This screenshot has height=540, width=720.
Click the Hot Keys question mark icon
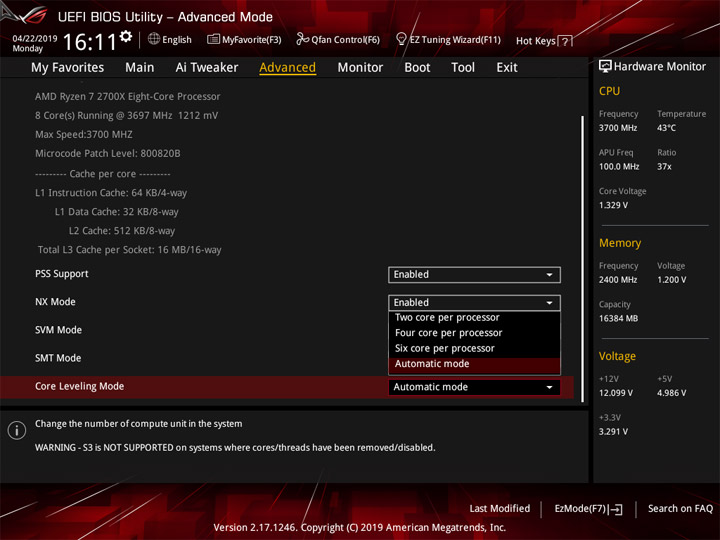click(565, 41)
